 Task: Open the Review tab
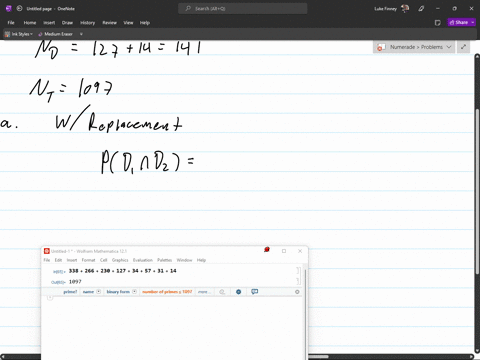(109, 23)
